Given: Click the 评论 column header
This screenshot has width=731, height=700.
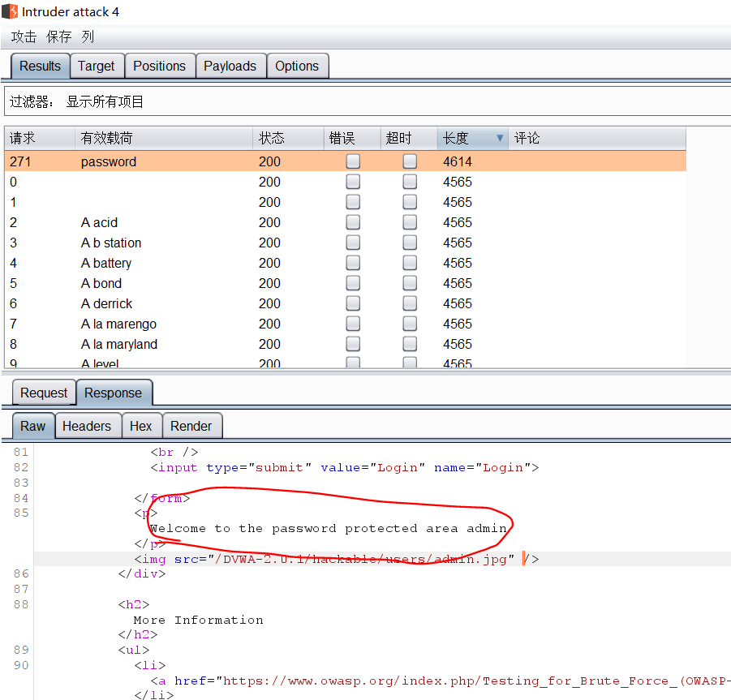Looking at the screenshot, I should (x=597, y=138).
